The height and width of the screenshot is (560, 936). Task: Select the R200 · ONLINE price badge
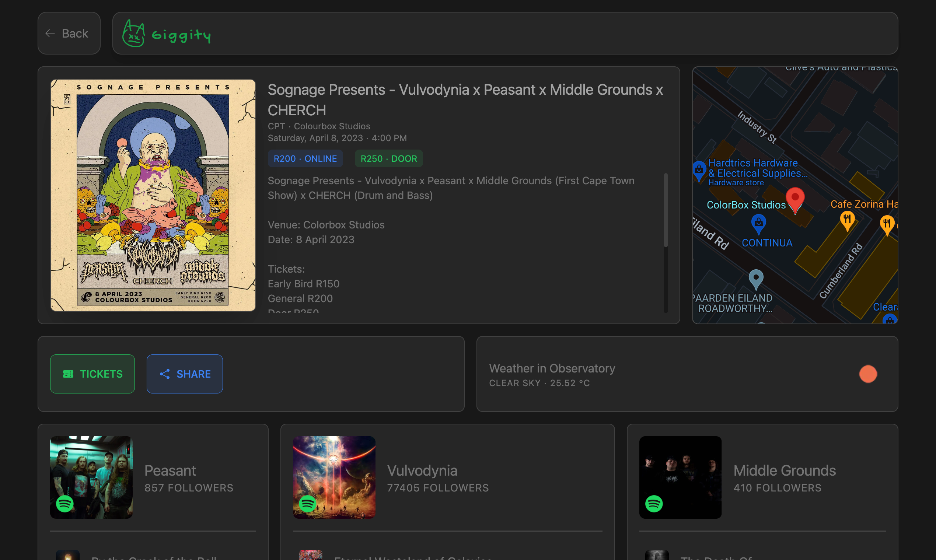coord(305,158)
